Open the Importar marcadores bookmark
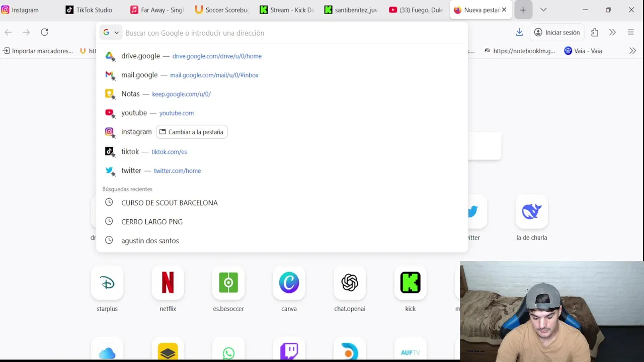The image size is (644, 362). coord(38,51)
